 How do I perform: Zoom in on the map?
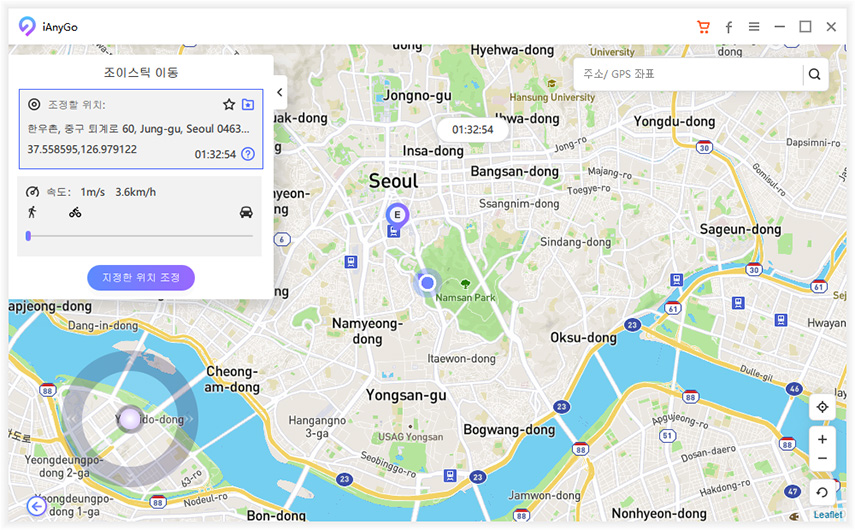point(822,439)
